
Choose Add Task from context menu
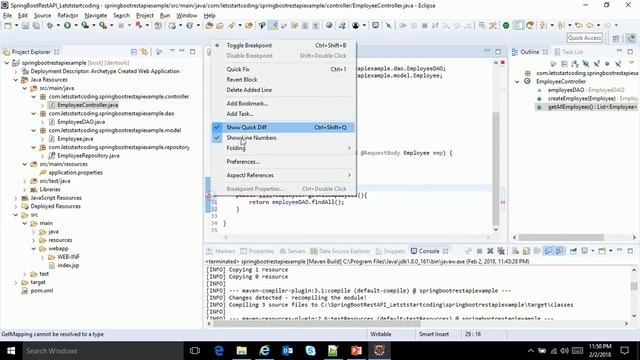click(x=283, y=114)
